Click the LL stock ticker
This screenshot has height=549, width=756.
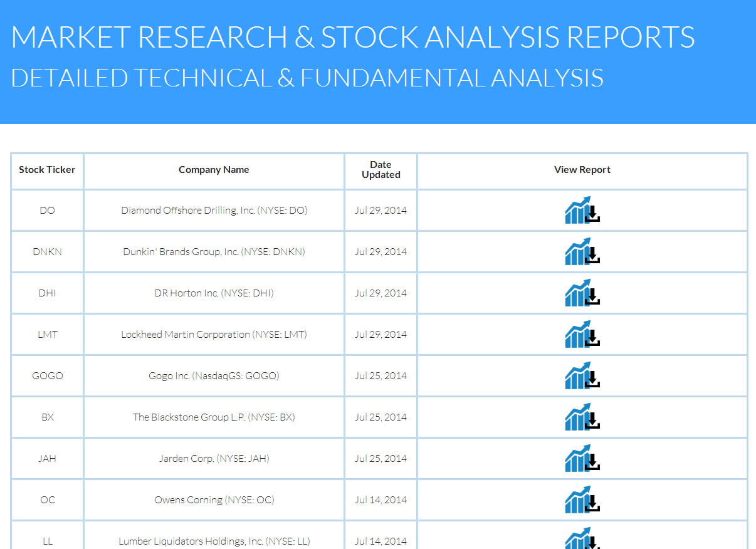click(x=47, y=541)
